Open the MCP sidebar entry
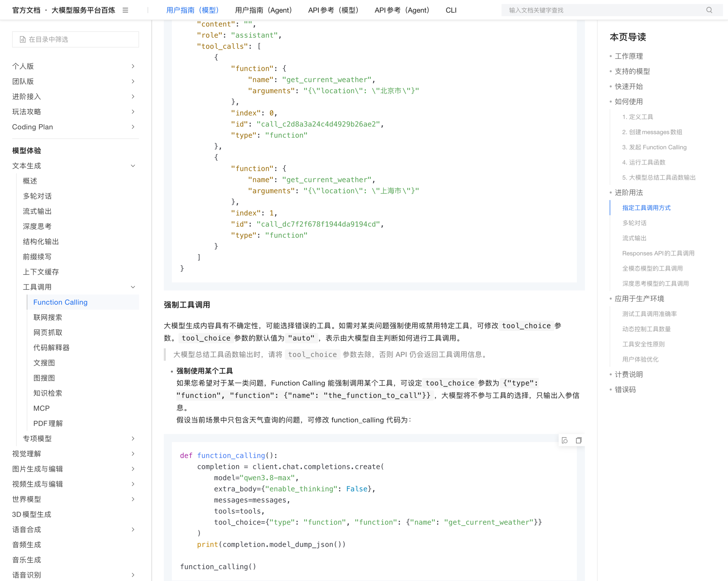The height and width of the screenshot is (581, 728). click(x=42, y=408)
